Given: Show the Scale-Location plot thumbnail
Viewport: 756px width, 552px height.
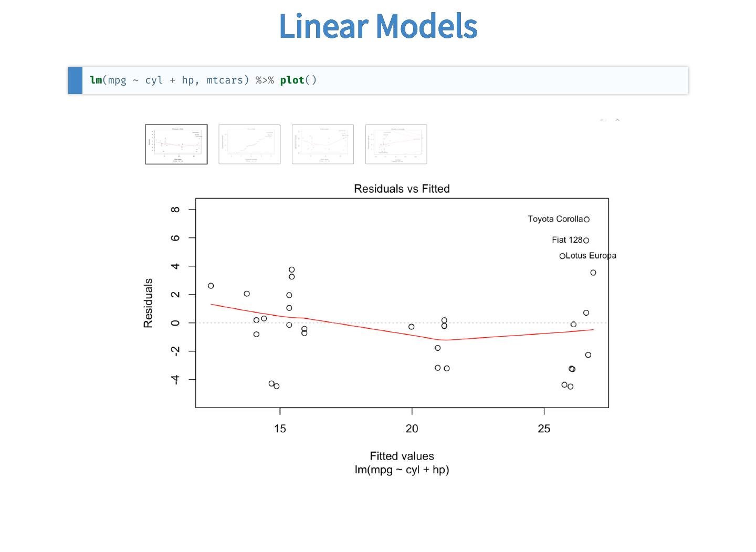Looking at the screenshot, I should (x=323, y=144).
